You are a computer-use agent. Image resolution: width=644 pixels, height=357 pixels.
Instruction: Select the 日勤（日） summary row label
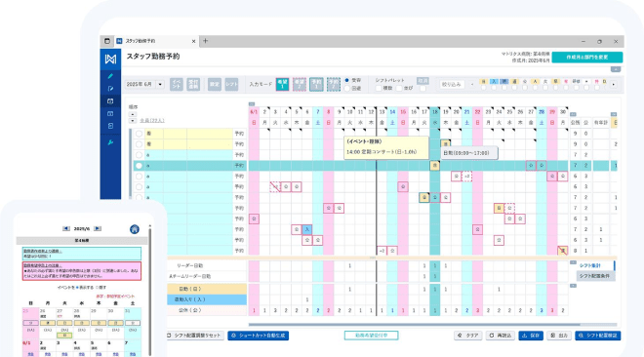click(x=207, y=289)
